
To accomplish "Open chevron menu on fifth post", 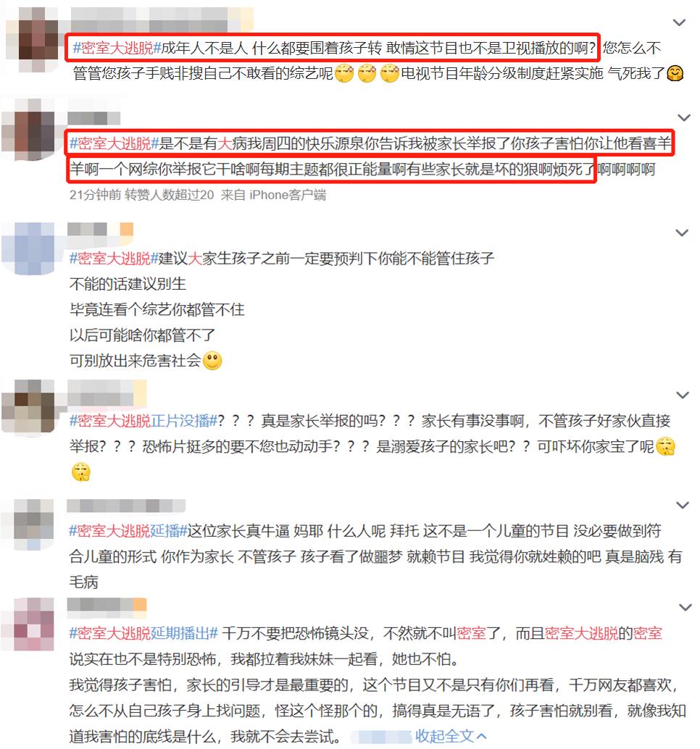I will point(683,505).
